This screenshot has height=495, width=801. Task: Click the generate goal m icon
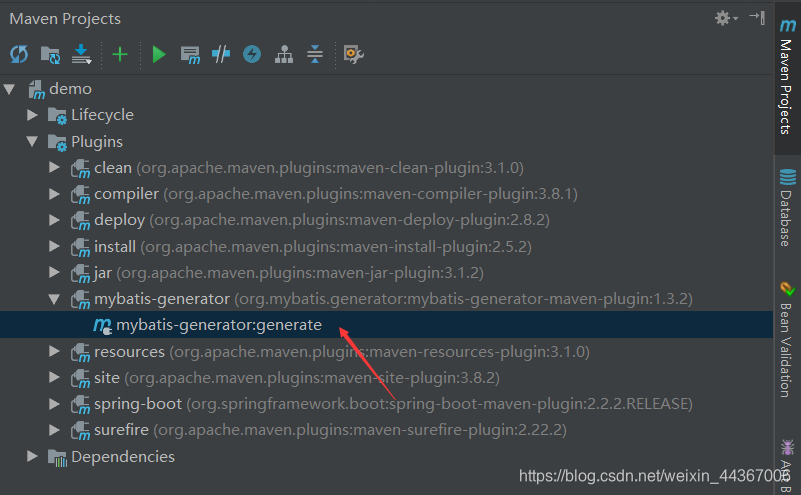click(x=102, y=326)
